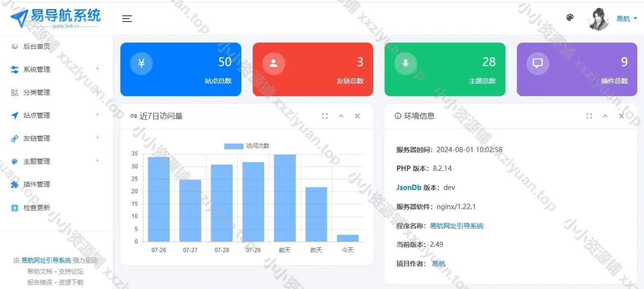Open the 易航网址引导系统 program name link

(x=456, y=225)
